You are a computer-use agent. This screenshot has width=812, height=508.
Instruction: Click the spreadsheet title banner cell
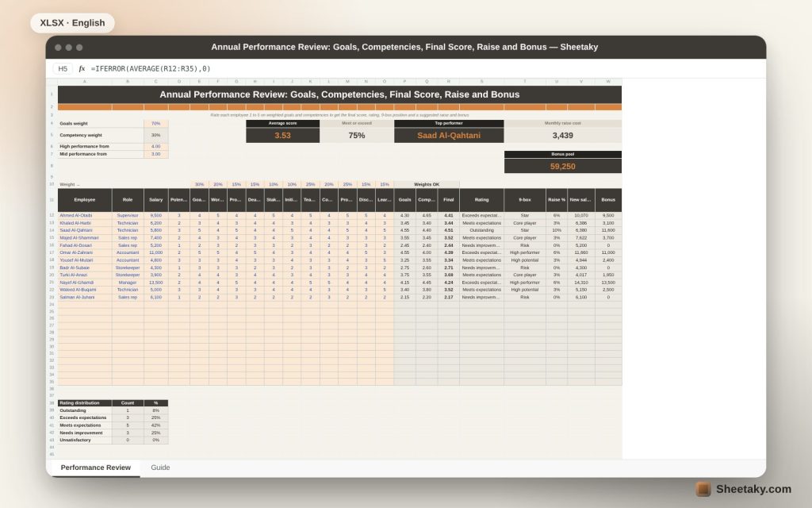(x=339, y=94)
